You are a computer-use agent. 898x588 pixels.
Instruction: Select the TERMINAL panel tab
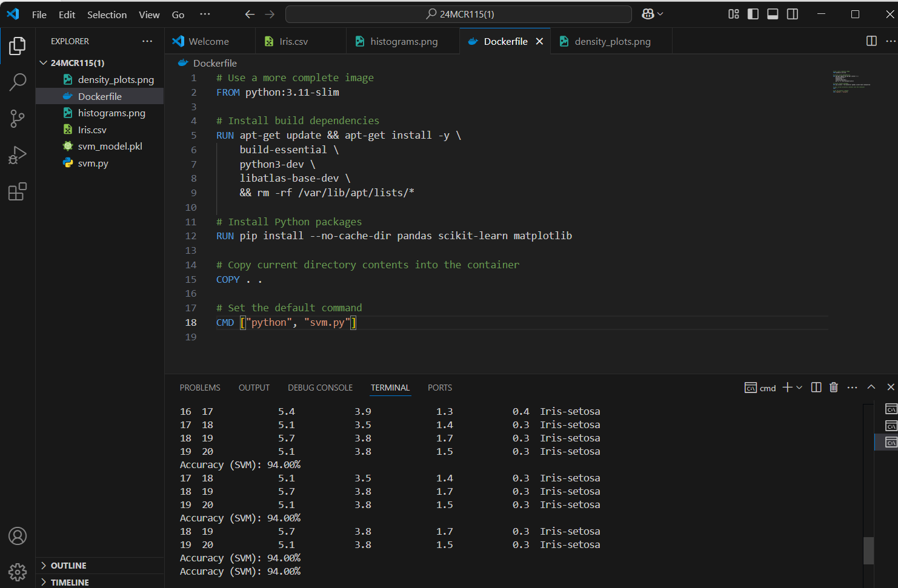coord(390,388)
